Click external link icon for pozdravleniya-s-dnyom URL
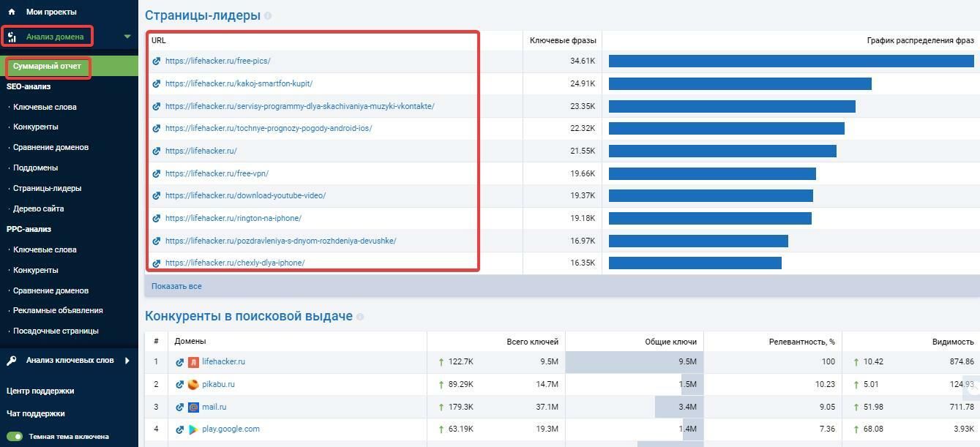Screen dimensions: 980x447 pyautogui.click(x=157, y=241)
